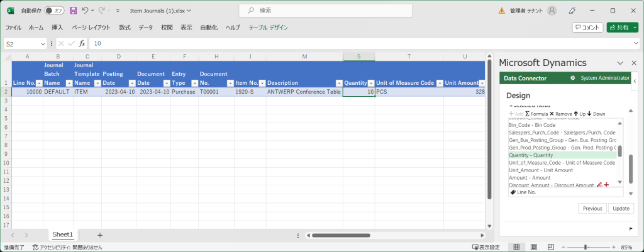Open the 校閲 ribbon tab
Screen dimensions: 644x252
167,28
